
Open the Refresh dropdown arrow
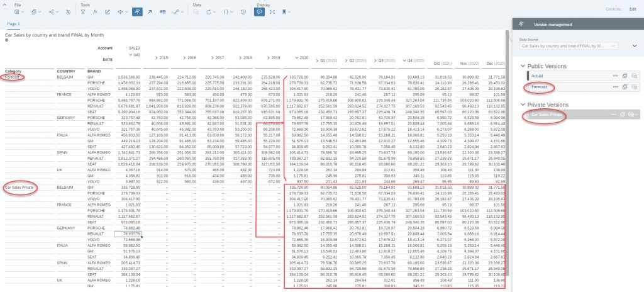point(214,12)
